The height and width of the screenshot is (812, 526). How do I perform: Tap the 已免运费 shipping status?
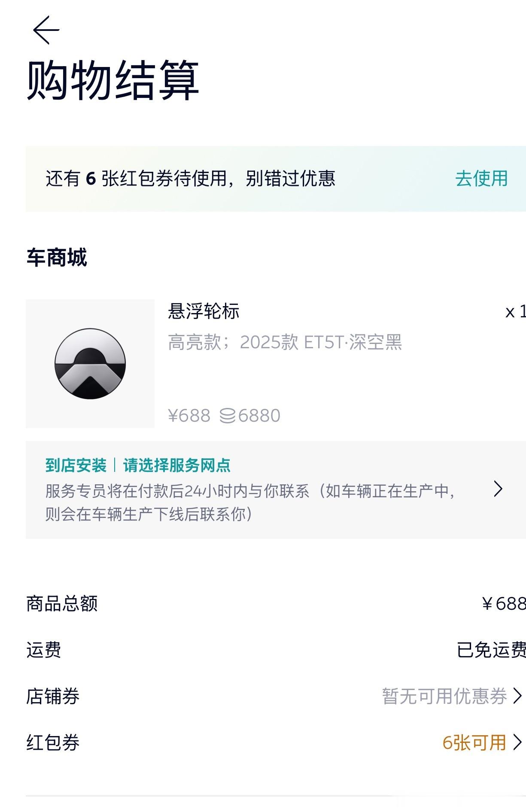point(491,650)
